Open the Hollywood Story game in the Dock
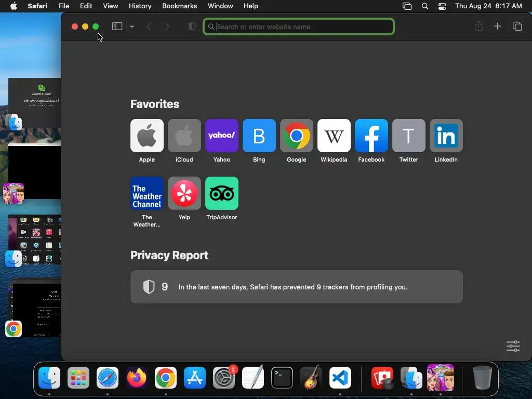Viewport: 532px width, 399px height. click(441, 378)
